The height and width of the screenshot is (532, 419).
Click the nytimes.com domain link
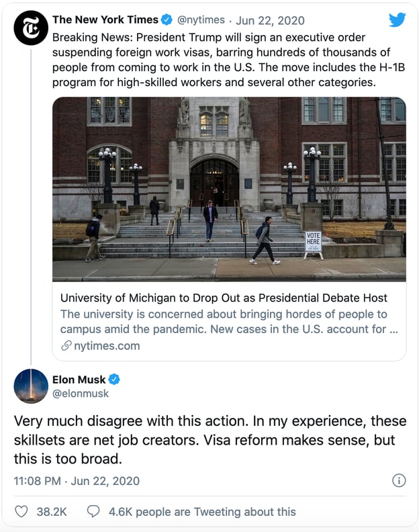[x=107, y=346]
